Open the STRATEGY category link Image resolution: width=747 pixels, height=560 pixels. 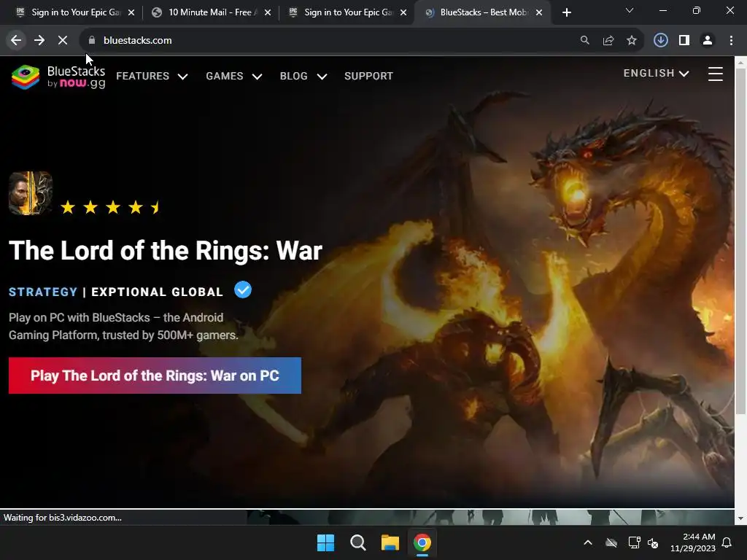[x=43, y=292]
